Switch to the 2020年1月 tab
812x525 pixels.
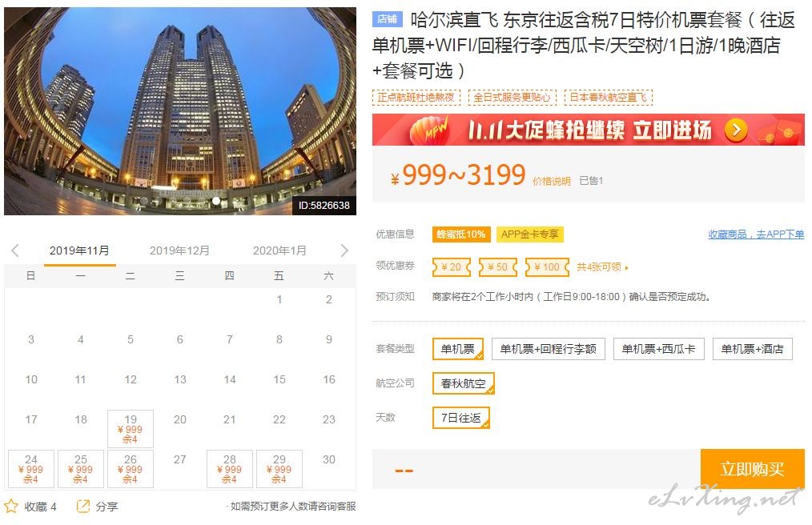point(279,250)
